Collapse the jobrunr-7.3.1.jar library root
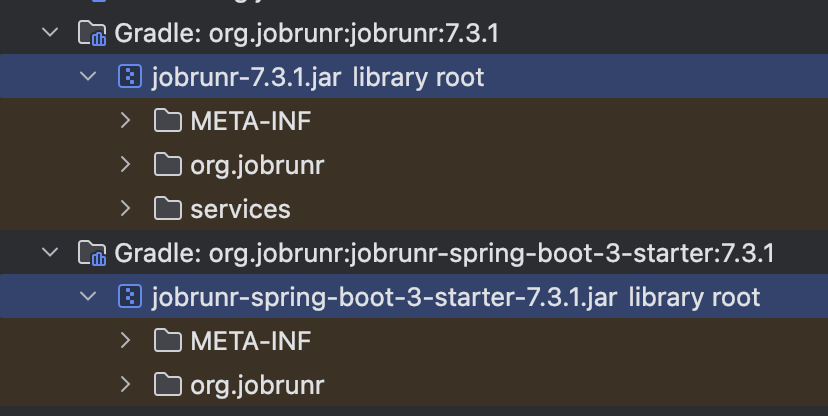Viewport: 828px width, 416px height. pyautogui.click(x=88, y=77)
